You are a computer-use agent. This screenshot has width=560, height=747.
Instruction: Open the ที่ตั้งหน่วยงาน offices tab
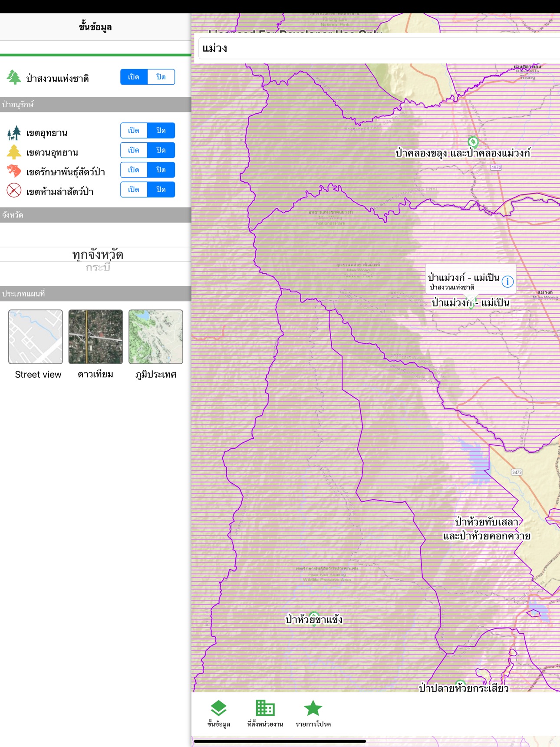tap(265, 714)
